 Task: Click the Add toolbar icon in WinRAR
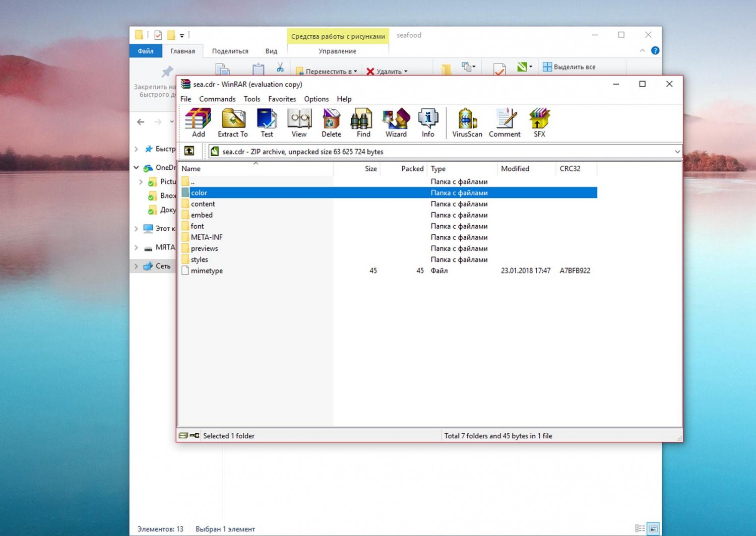[198, 122]
